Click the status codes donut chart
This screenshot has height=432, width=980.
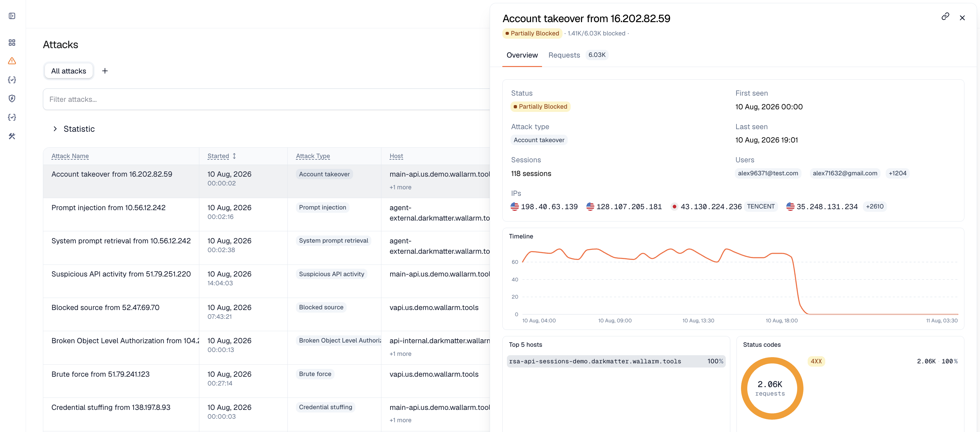coord(772,388)
